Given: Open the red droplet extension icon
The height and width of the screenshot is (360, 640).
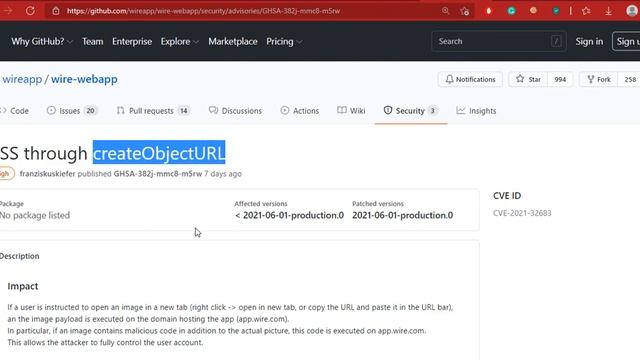Looking at the screenshot, I should tap(489, 11).
